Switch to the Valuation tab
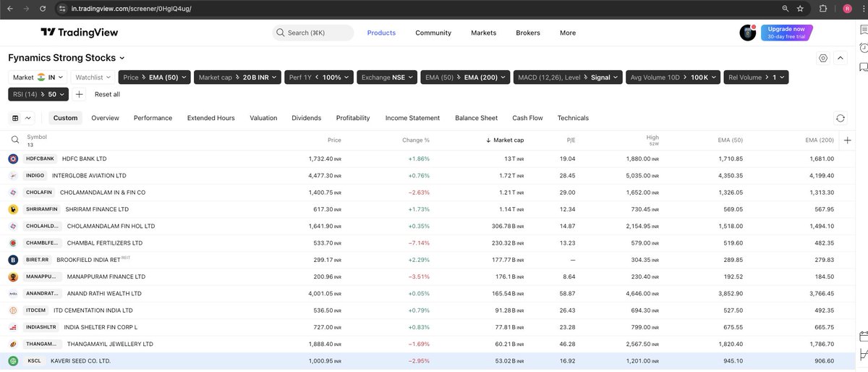Image resolution: width=868 pixels, height=372 pixels. 263,118
